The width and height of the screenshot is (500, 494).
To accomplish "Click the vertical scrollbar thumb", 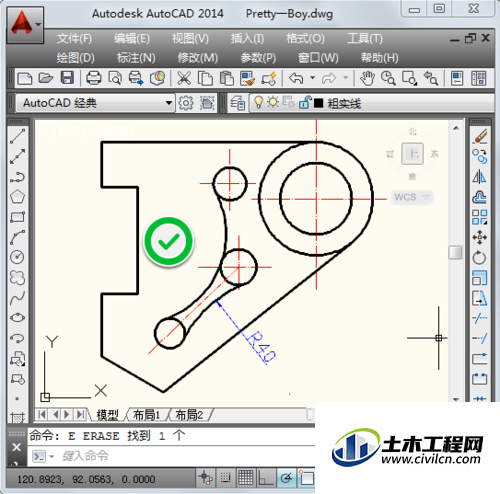I will point(455,252).
